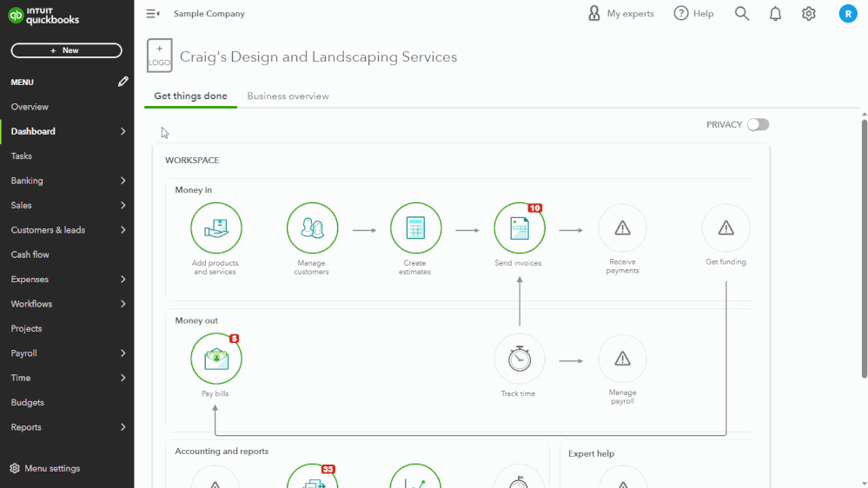The image size is (868, 488).
Task: Expand the Expenses submenu chevron
Action: tap(123, 280)
